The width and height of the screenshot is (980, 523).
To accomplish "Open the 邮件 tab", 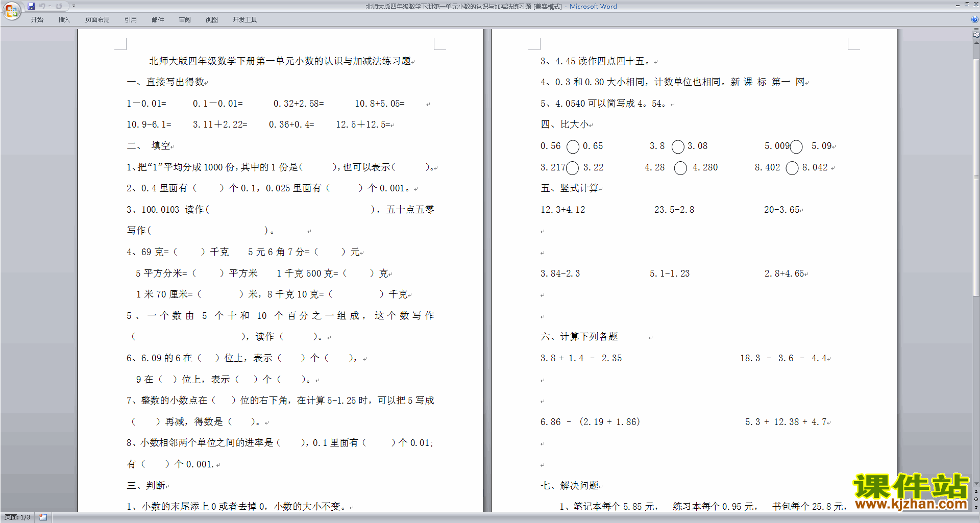I will tap(158, 19).
